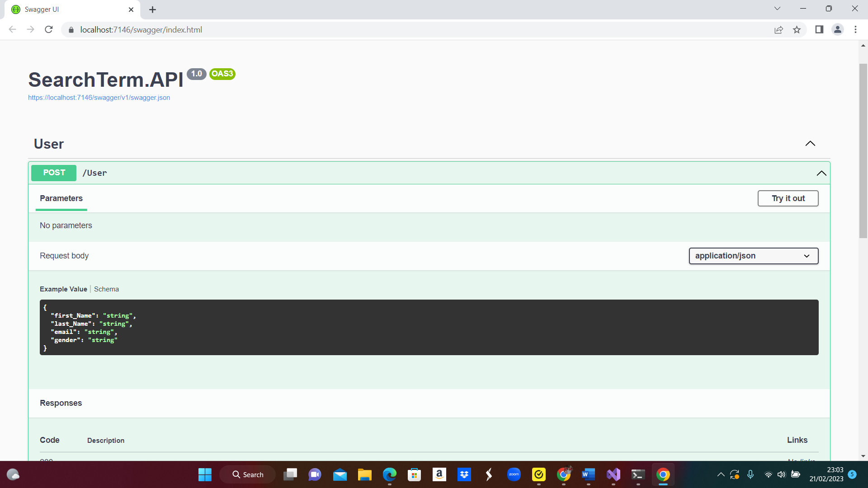This screenshot has width=868, height=488.
Task: Open the Microsoft Store
Action: coord(414,474)
